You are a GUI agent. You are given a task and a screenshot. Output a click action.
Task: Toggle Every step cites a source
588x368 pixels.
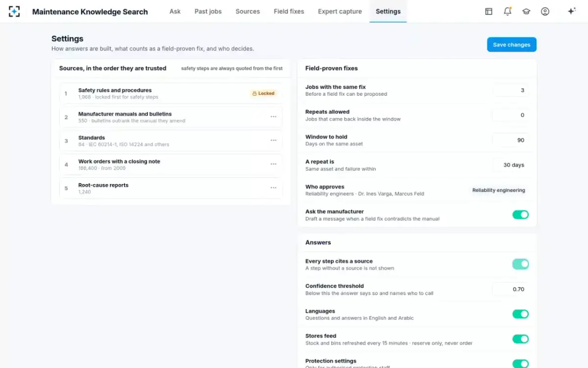(520, 264)
